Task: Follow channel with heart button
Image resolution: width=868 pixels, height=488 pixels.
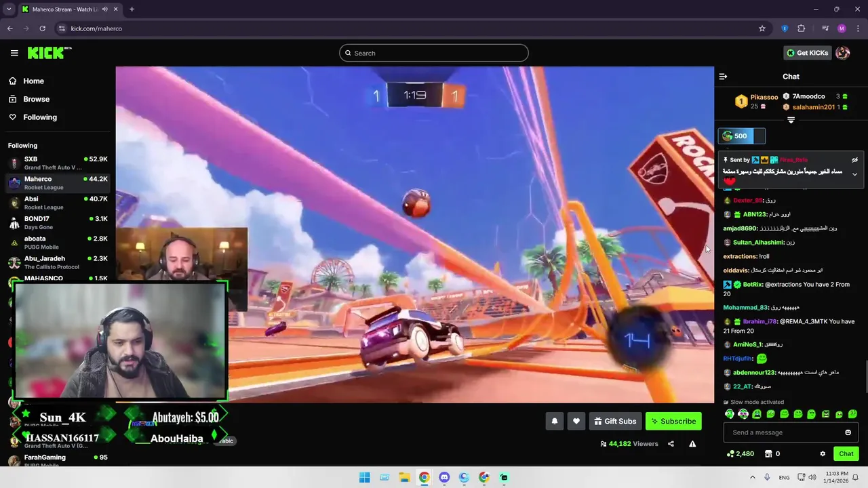Action: point(576,421)
